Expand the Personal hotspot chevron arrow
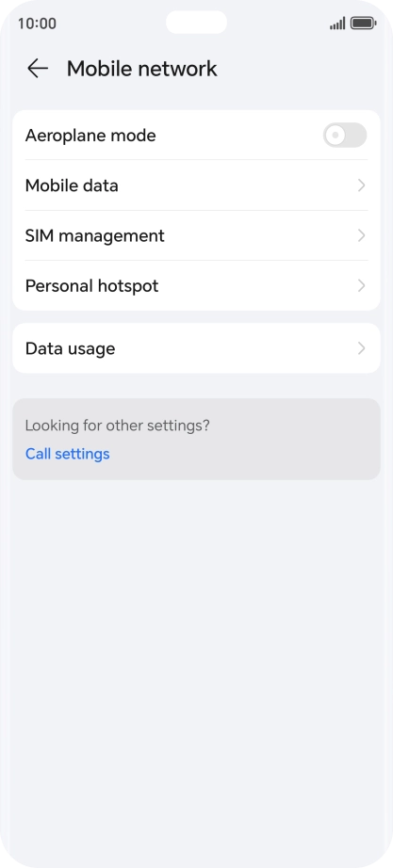The height and width of the screenshot is (868, 393). (361, 285)
